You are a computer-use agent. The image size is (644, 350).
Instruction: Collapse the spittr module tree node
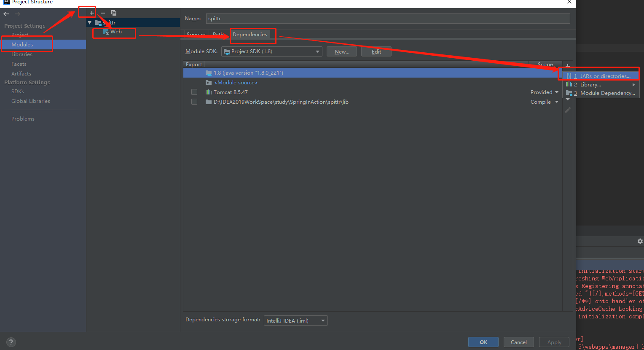(x=90, y=23)
